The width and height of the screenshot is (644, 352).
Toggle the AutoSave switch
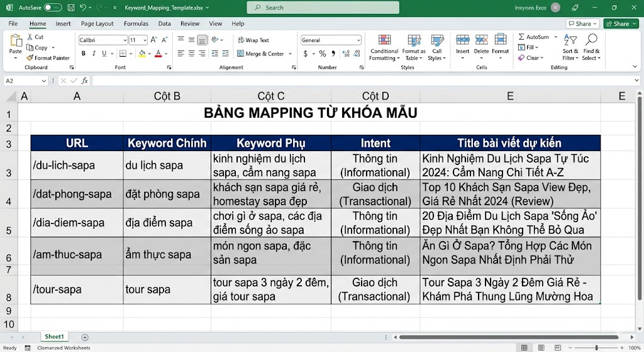coord(53,8)
